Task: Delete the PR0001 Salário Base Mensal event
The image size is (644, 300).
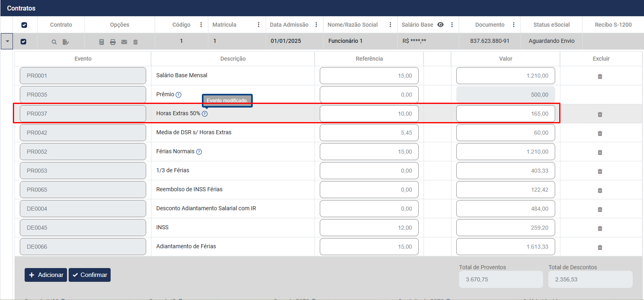Action: 600,76
